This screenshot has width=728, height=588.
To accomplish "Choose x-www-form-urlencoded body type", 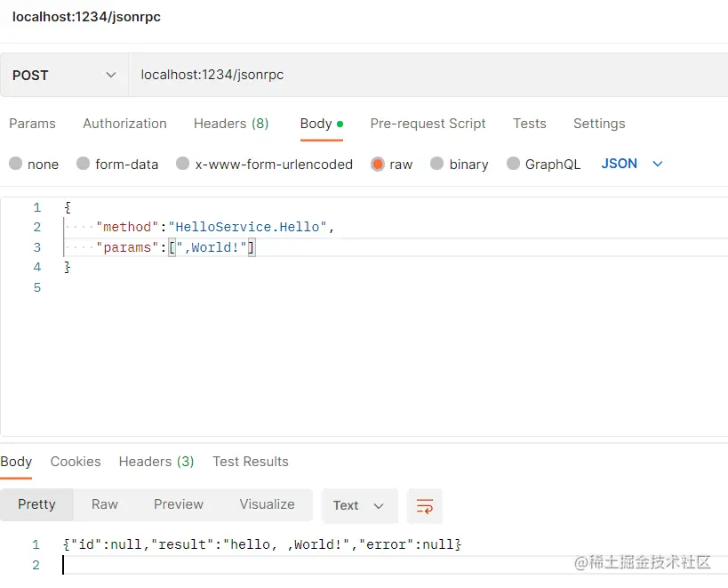I will point(183,164).
